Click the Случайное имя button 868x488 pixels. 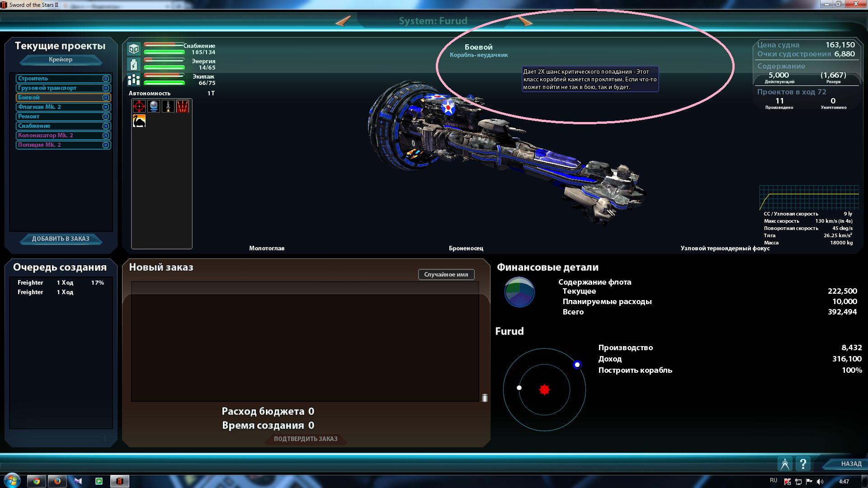pos(446,274)
